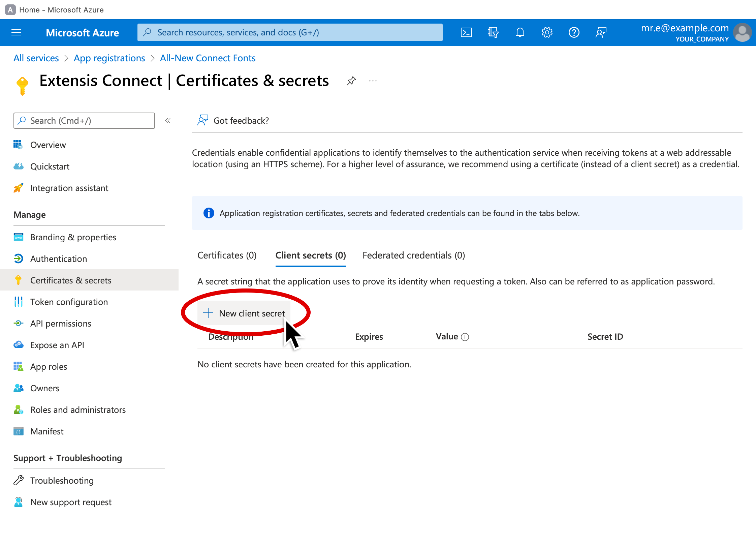The image size is (756, 548).
Task: Collapse the sidebar with double chevron
Action: pyautogui.click(x=168, y=121)
